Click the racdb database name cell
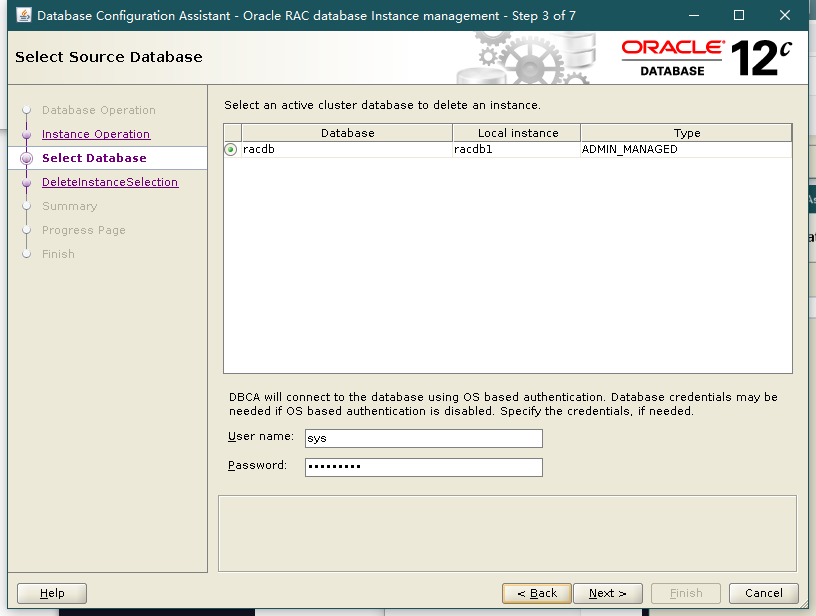The width and height of the screenshot is (816, 616). [347, 149]
